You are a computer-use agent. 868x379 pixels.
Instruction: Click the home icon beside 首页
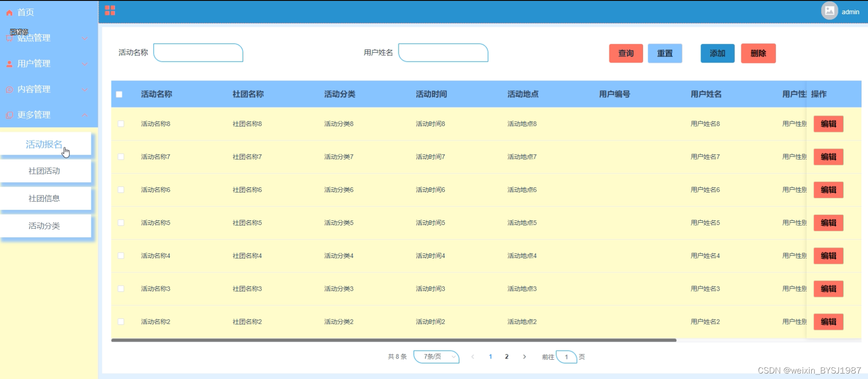coord(9,13)
